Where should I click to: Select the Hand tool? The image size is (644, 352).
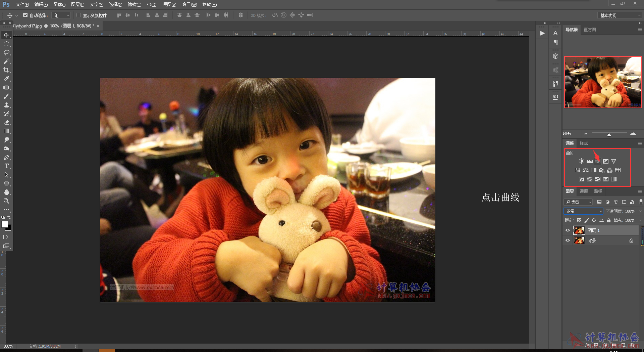(6, 192)
